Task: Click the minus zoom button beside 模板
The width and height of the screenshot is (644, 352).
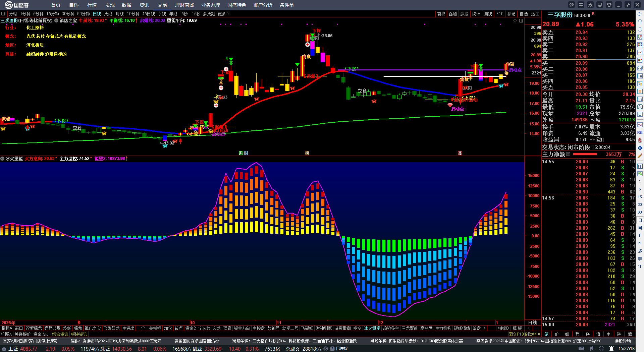Action: [x=537, y=328]
